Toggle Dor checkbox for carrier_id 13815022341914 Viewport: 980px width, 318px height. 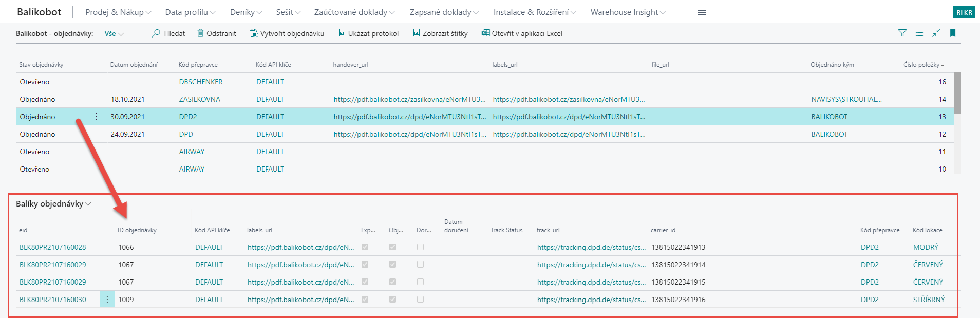point(421,265)
